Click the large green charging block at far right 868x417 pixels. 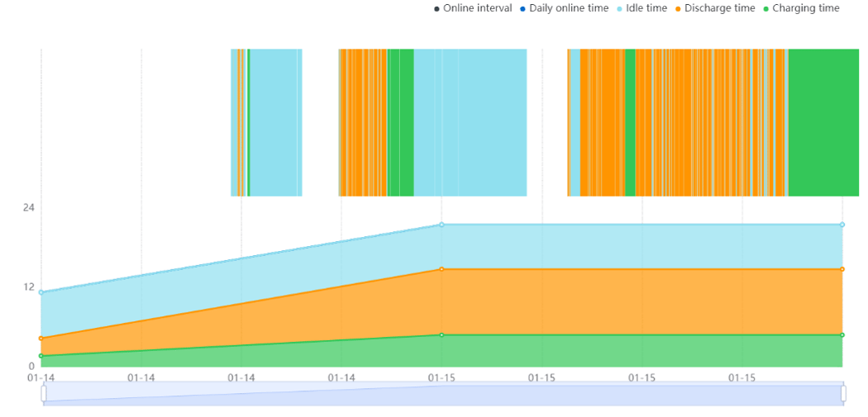tap(823, 122)
